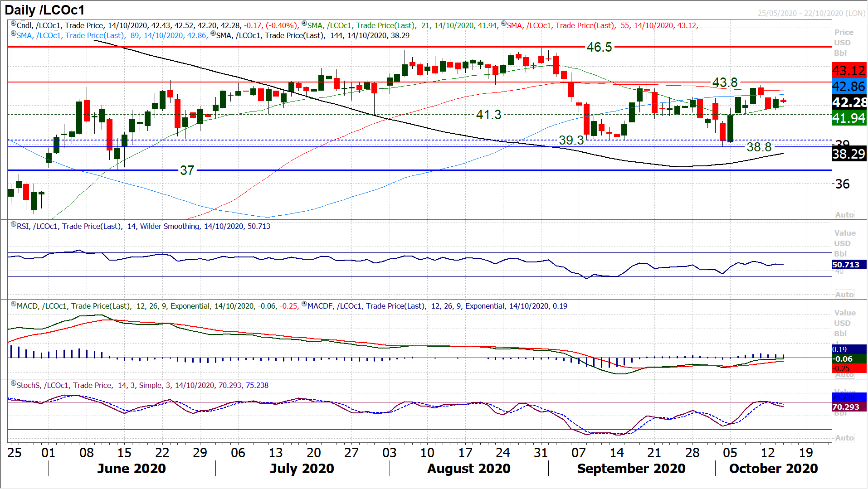Click the red 43.12 price axis tag
The height and width of the screenshot is (489, 868).
coord(849,71)
